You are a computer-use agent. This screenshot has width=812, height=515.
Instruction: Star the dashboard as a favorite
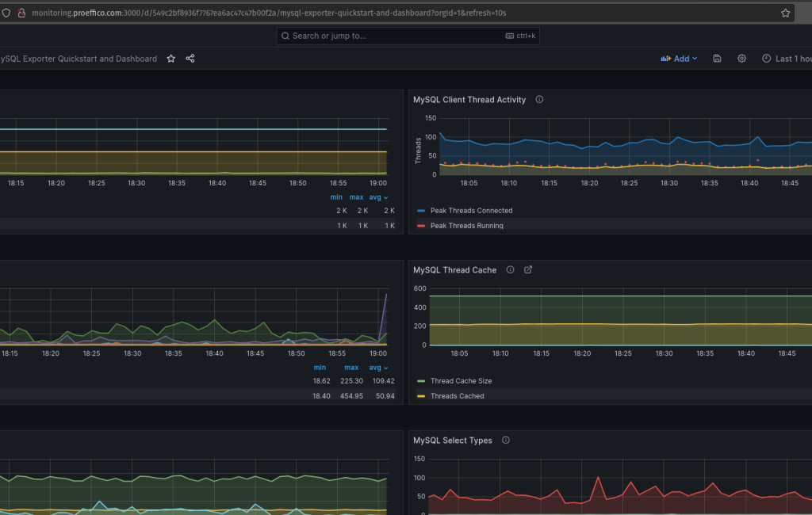[x=170, y=59]
